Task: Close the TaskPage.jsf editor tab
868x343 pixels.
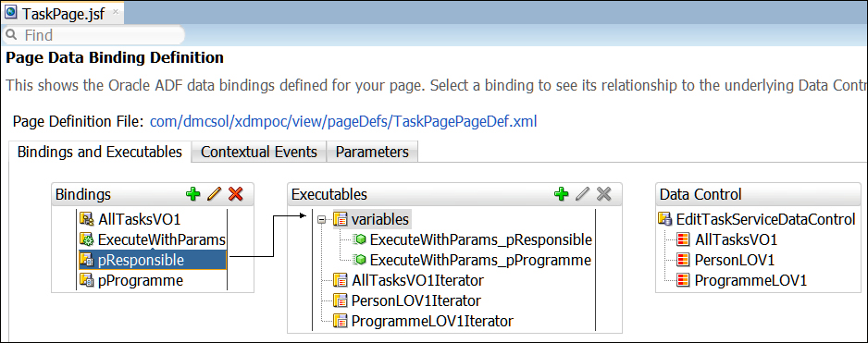Action: coord(115,12)
